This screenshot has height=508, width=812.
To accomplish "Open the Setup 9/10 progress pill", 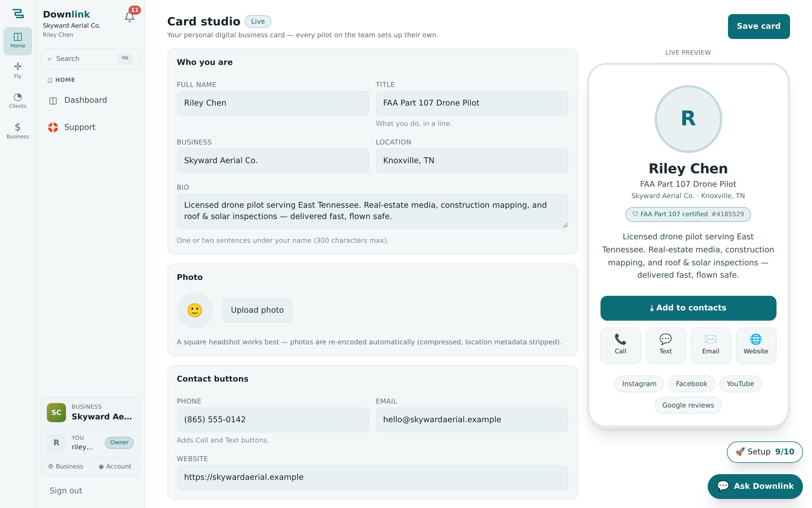I will click(764, 452).
